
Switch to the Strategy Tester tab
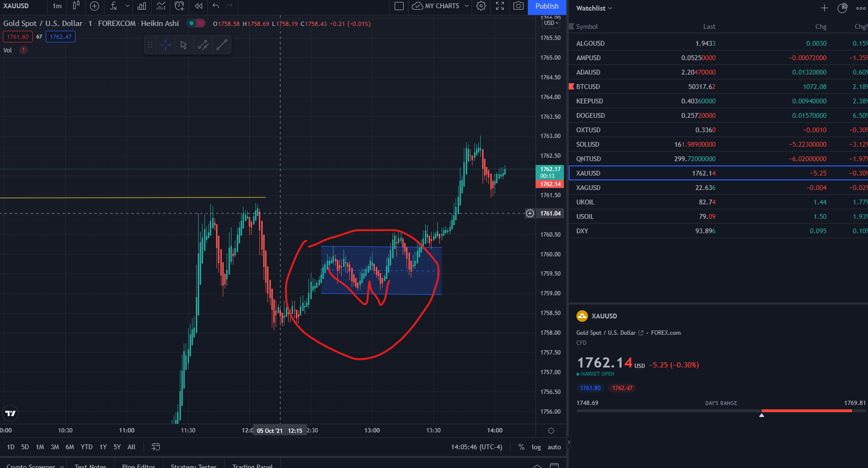click(193, 465)
